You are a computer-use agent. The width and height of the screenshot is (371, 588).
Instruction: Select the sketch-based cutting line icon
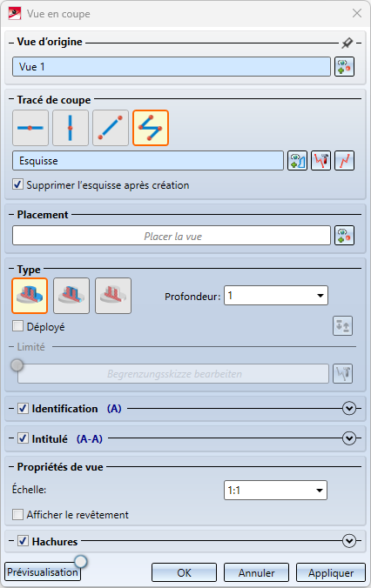[151, 128]
